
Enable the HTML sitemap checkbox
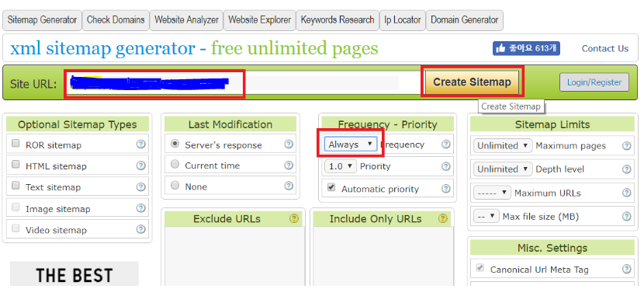[16, 164]
